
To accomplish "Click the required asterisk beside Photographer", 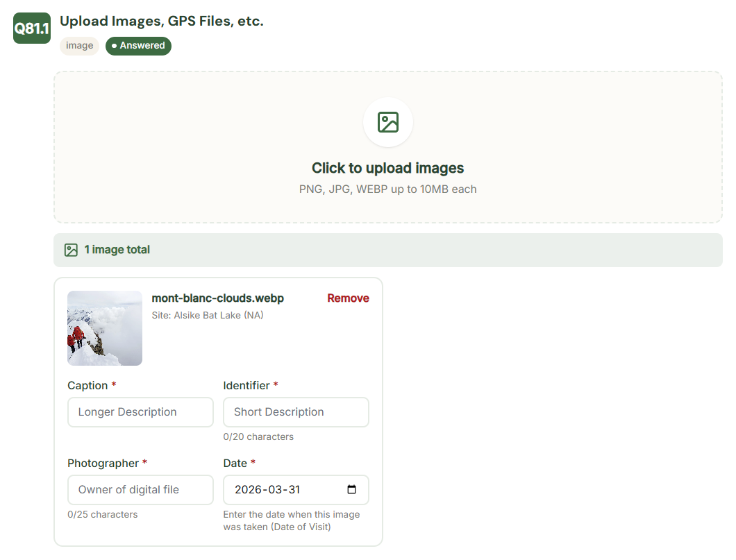I will click(146, 463).
